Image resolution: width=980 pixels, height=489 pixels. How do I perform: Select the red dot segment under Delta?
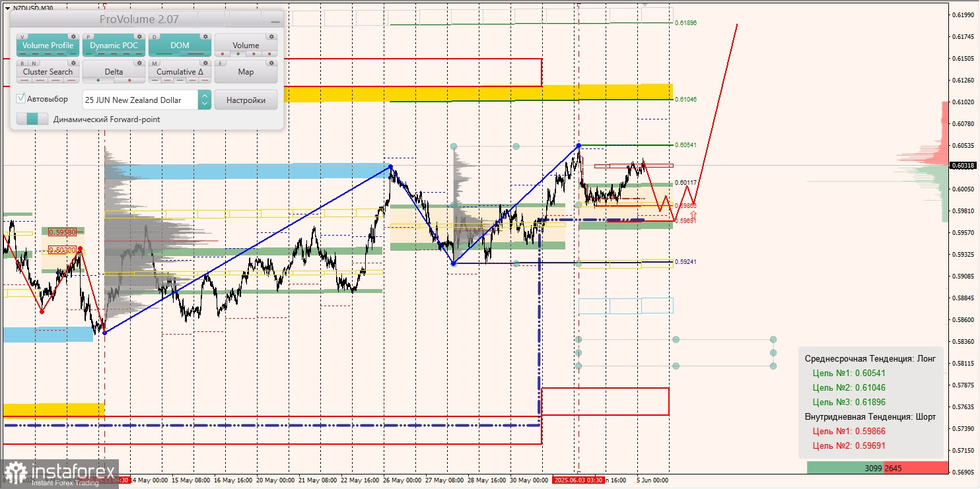[129, 80]
